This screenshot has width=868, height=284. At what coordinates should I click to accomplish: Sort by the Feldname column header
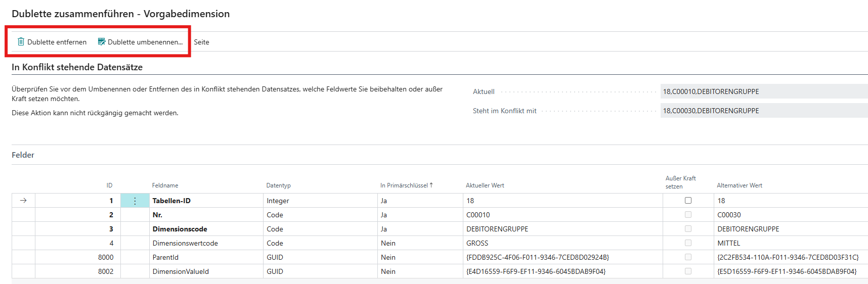coord(165,185)
